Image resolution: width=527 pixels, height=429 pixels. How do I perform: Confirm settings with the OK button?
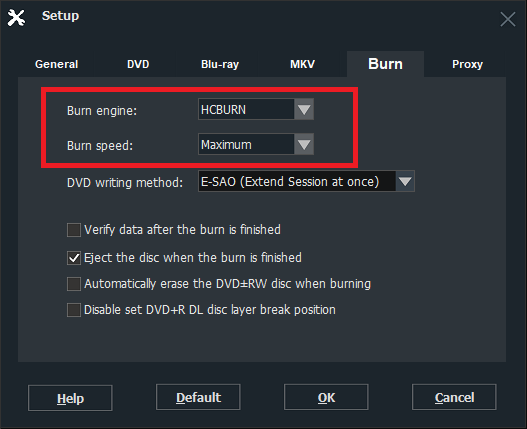point(326,397)
